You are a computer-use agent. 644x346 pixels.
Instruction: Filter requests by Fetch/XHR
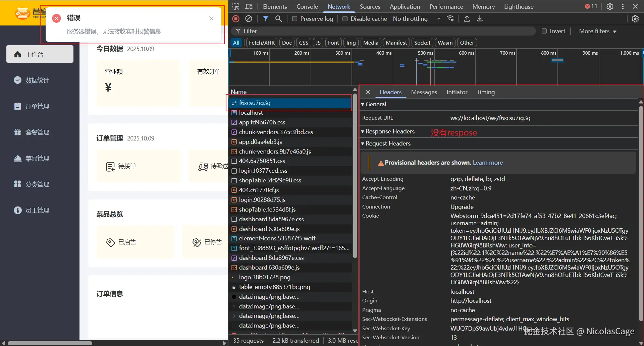pos(262,43)
